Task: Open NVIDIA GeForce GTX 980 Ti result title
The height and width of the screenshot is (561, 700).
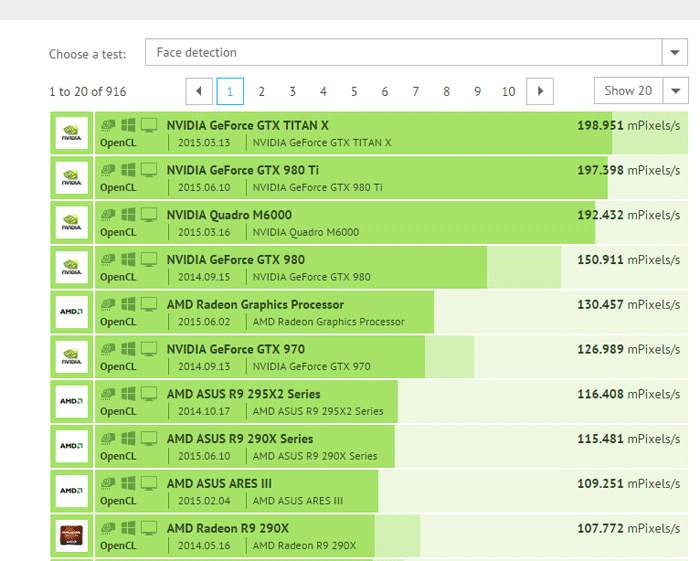Action: pos(243,170)
